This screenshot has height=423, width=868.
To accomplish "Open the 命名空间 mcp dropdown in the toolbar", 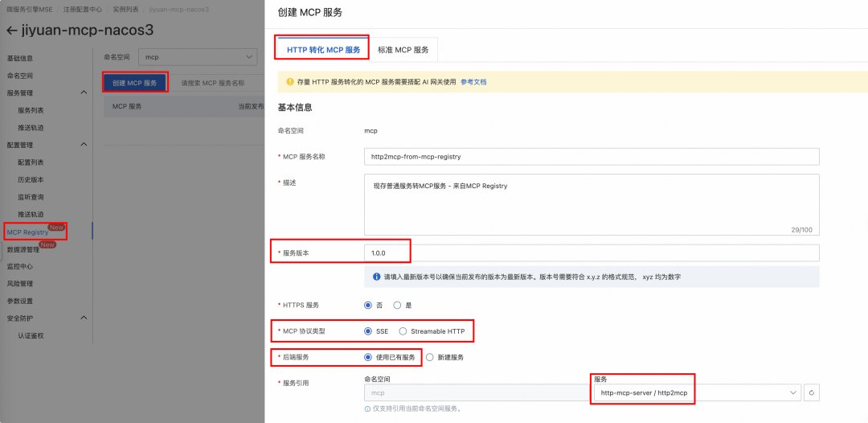I will (x=198, y=57).
